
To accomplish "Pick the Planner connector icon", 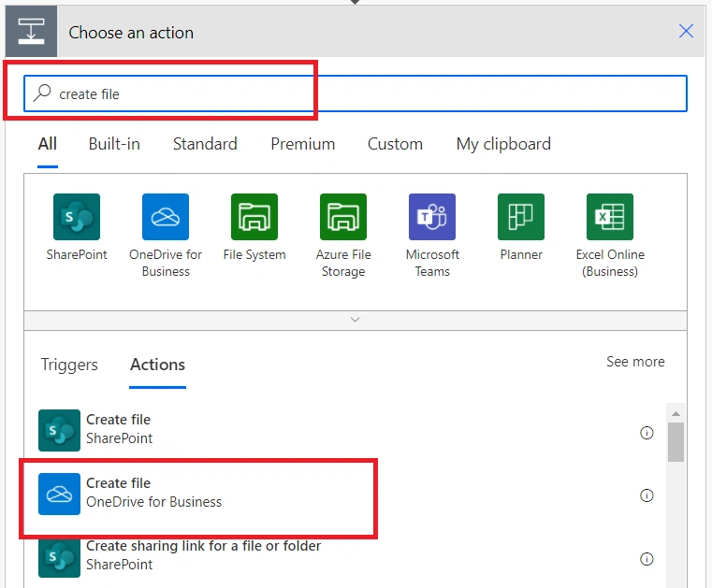I will (521, 217).
